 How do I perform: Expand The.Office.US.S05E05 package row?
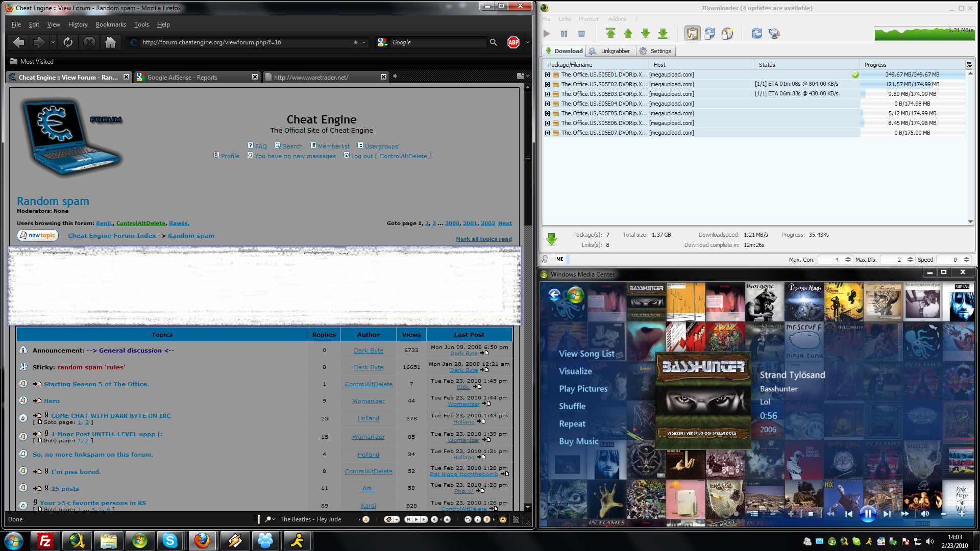click(x=547, y=113)
